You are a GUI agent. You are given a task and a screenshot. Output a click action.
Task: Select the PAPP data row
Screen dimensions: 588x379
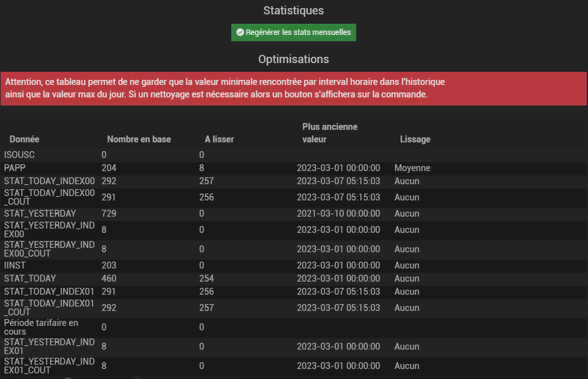click(294, 168)
